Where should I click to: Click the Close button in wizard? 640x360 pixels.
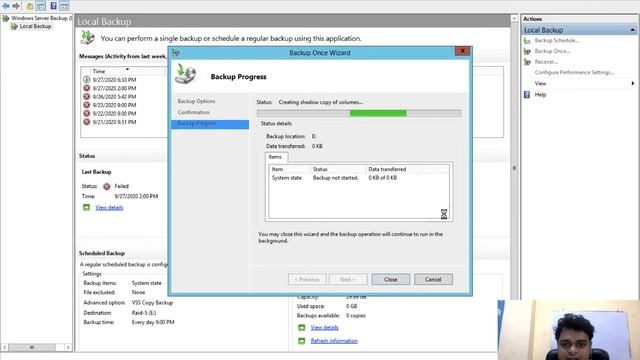391,280
